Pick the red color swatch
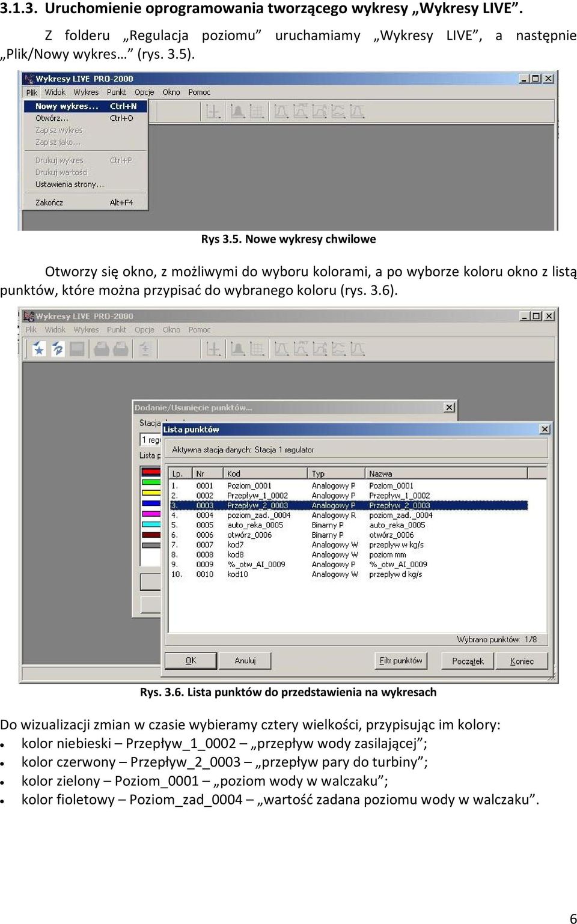 (x=151, y=472)
